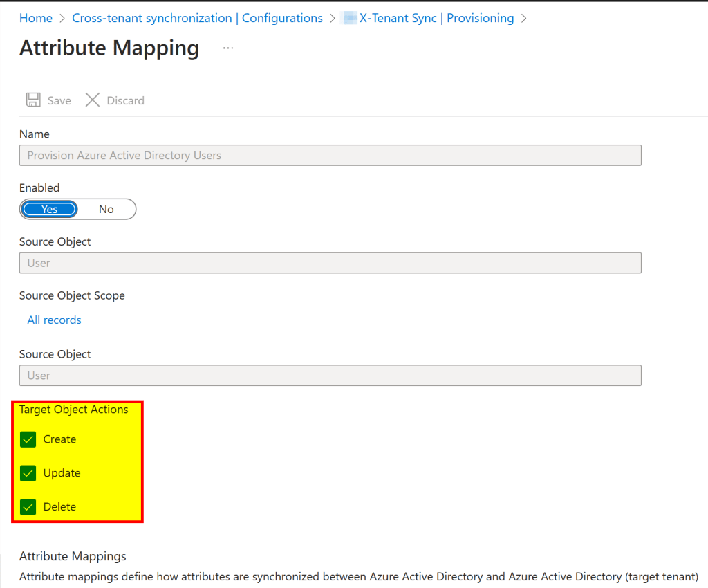Click the chevron after Provisioning breadcrumb
Screen dimensions: 708x588
click(523, 19)
